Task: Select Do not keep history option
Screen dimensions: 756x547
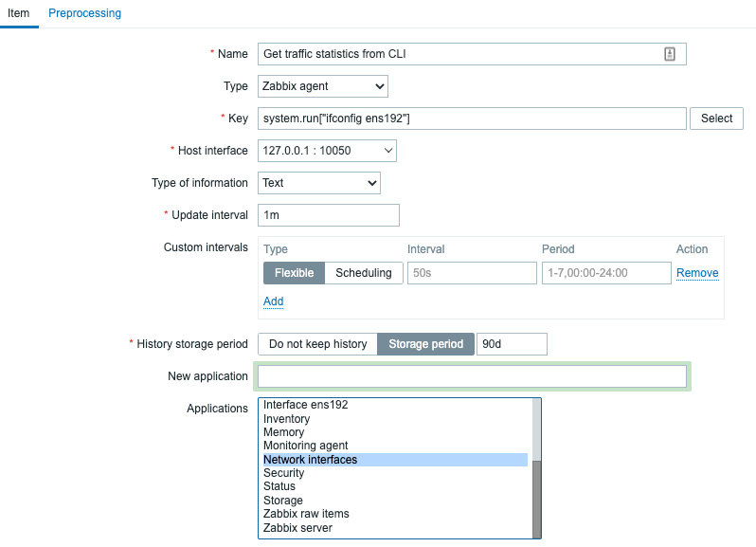Action: [317, 344]
